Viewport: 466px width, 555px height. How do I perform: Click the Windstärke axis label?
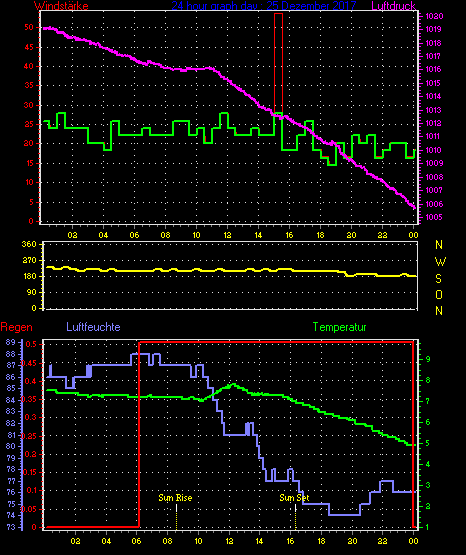coord(61,6)
